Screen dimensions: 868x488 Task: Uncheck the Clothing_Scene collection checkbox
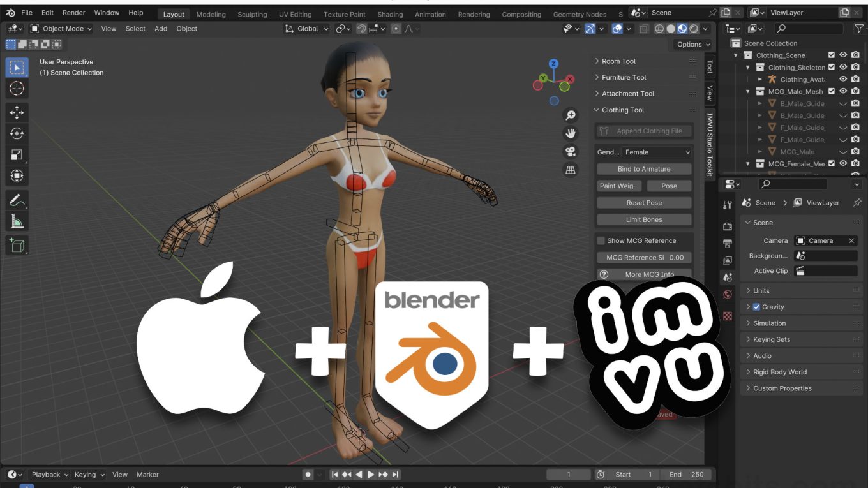pos(832,55)
